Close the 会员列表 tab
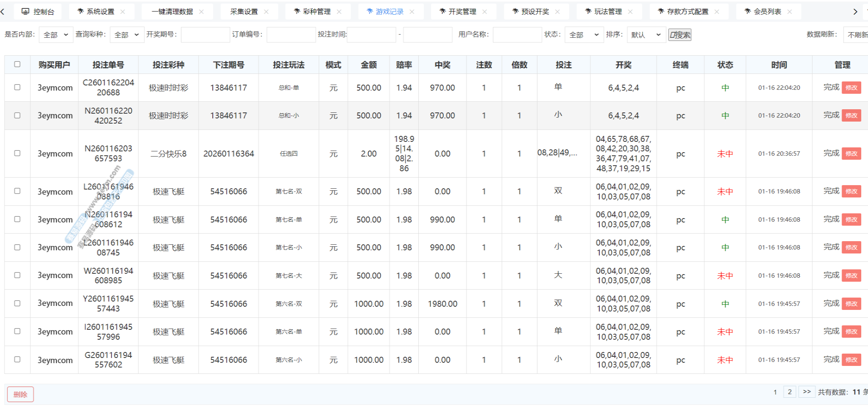This screenshot has height=412, width=868. (x=790, y=12)
